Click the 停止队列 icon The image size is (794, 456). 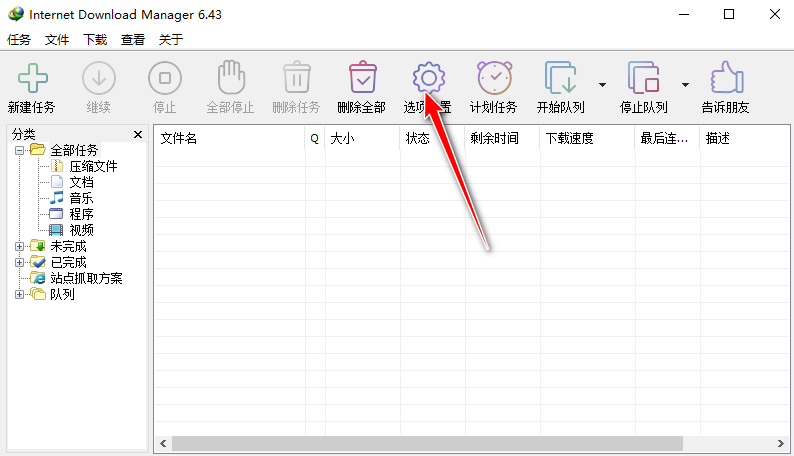(x=644, y=77)
